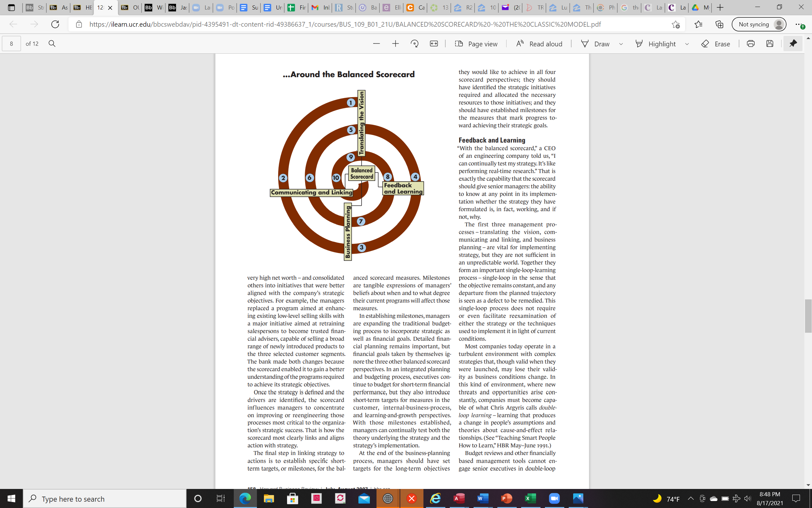The width and height of the screenshot is (812, 508).
Task: Open tab actions menu icon
Action: (11, 7)
